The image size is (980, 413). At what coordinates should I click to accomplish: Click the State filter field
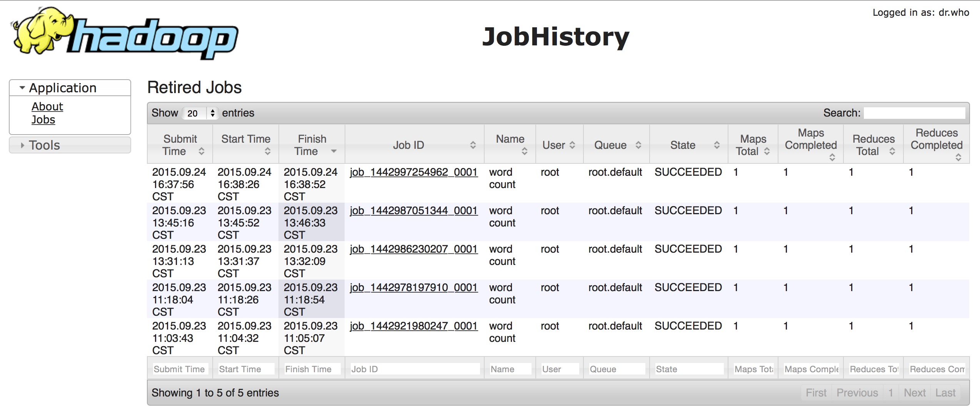tap(689, 369)
